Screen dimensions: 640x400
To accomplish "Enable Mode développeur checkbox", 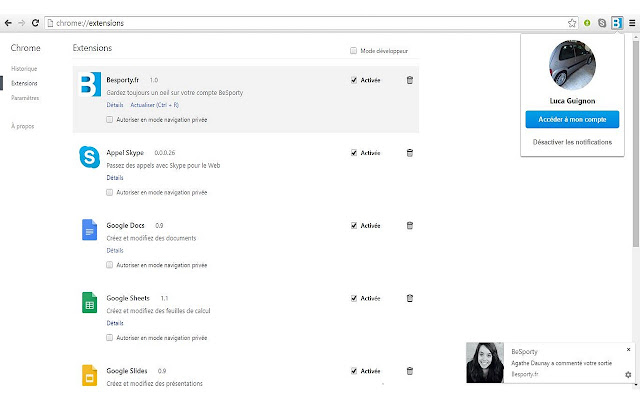I will click(353, 51).
